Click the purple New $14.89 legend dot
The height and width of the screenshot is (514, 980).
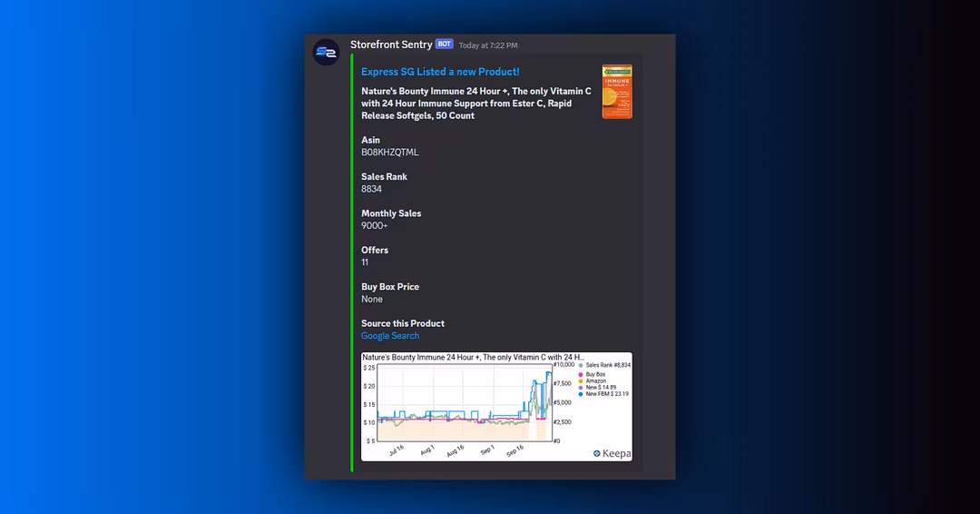(581, 388)
